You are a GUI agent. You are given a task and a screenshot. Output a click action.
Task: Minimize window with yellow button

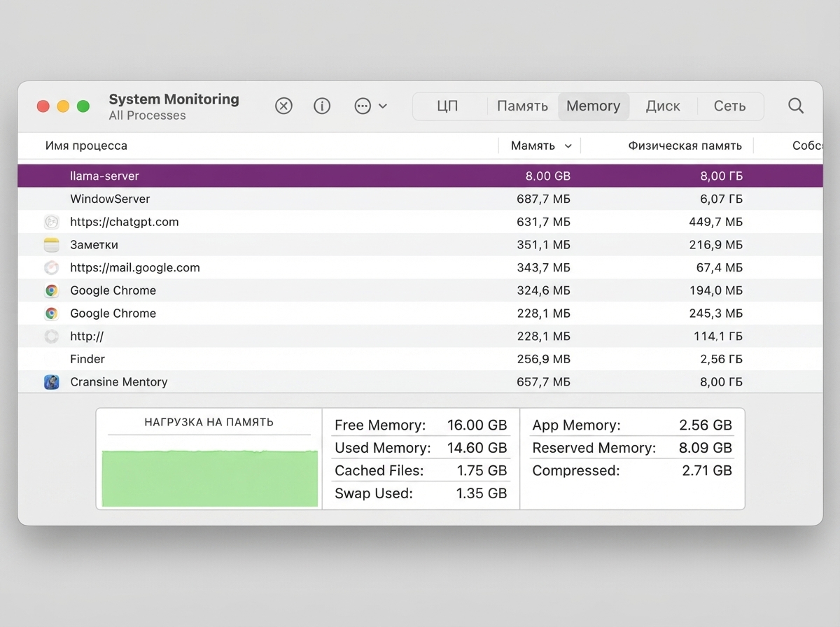63,106
